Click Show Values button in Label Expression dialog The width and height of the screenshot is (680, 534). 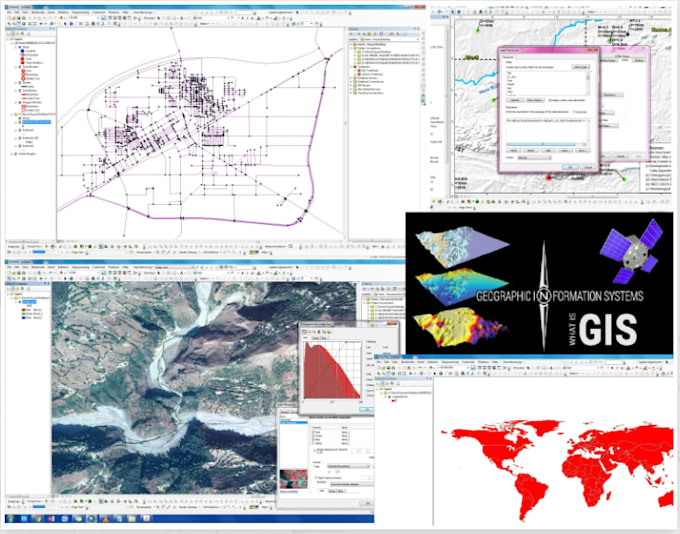click(536, 100)
